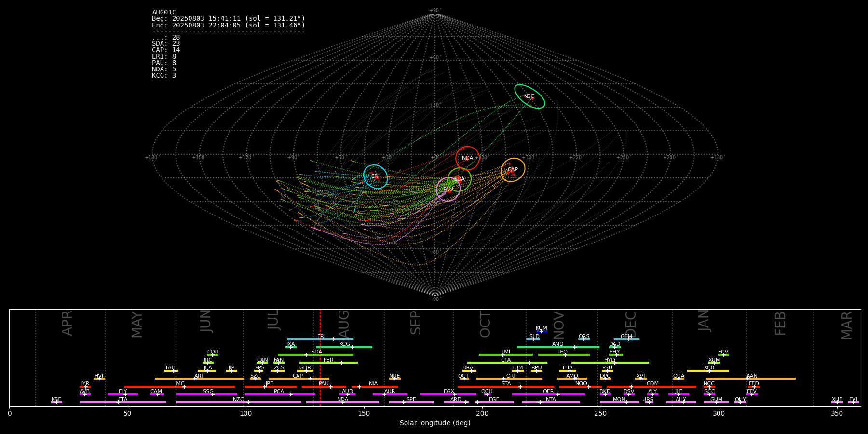Select the green SDA radiant circle on the map

[x=460, y=179]
